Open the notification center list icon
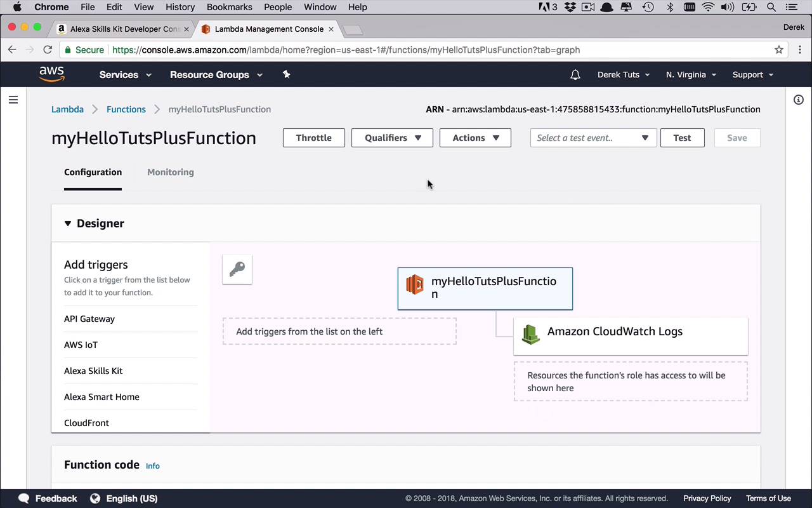Image resolution: width=812 pixels, height=508 pixels. pos(792,7)
